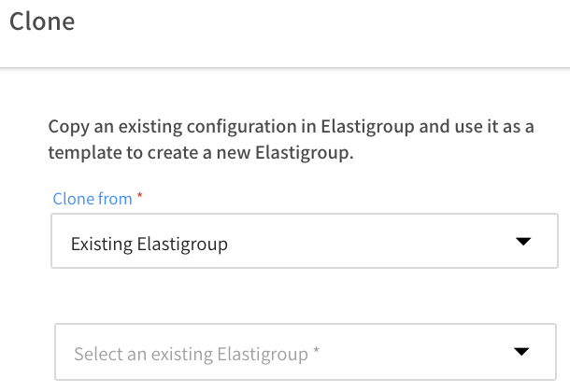Change the Clone from source selection
570x392 pixels.
click(x=305, y=243)
